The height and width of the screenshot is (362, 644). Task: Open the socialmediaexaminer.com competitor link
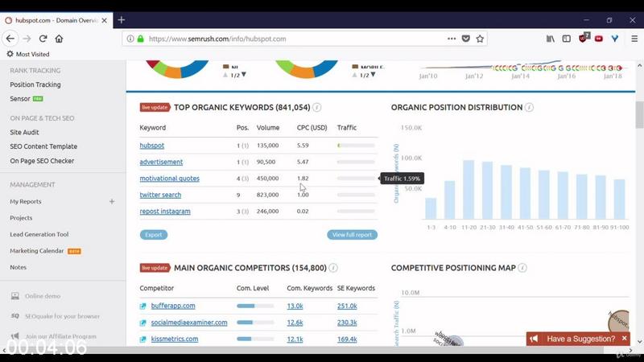(x=189, y=323)
